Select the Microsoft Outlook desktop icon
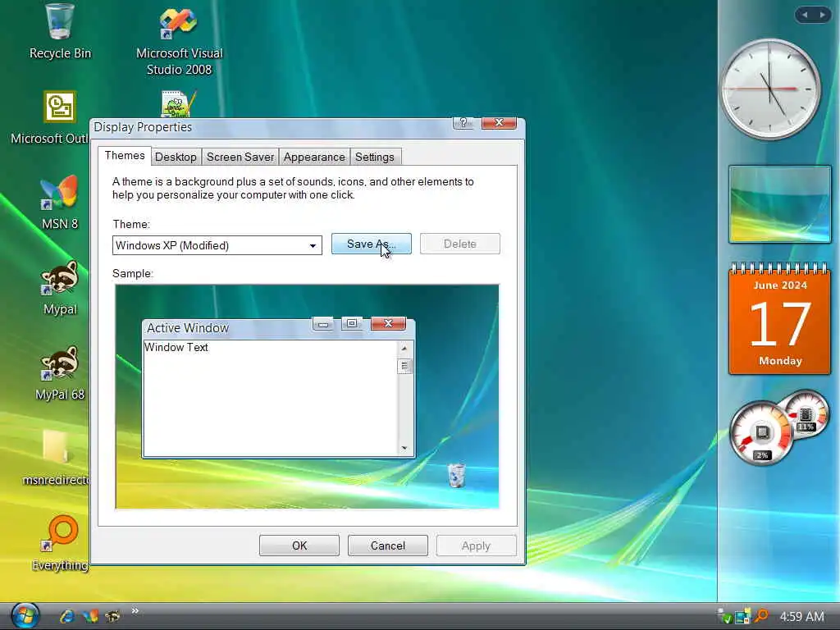 tap(59, 107)
